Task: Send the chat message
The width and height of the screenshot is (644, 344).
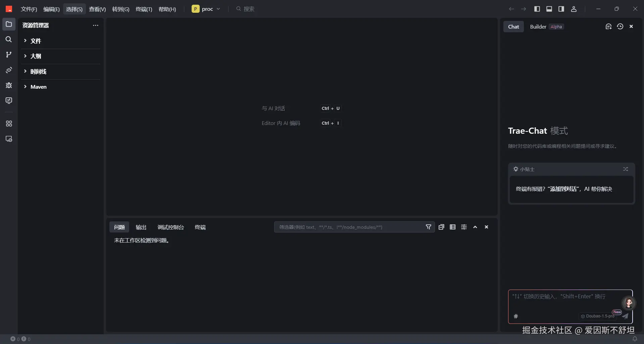Action: [x=625, y=316]
